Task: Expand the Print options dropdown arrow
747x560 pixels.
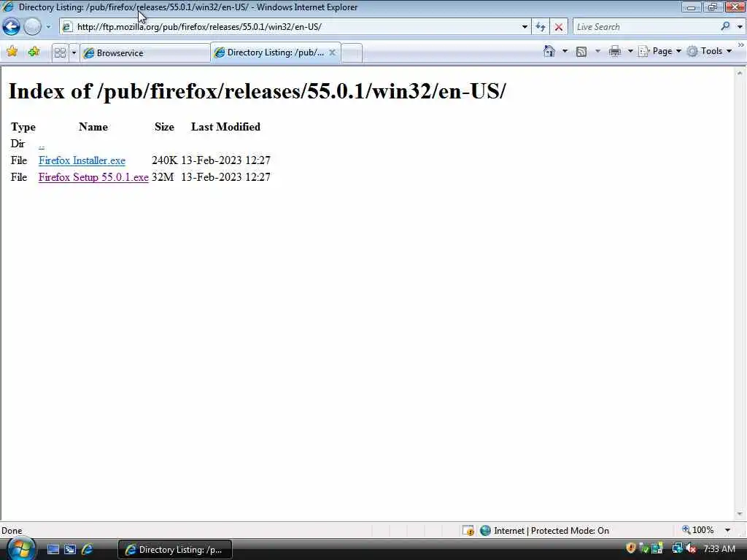Action: tap(630, 51)
